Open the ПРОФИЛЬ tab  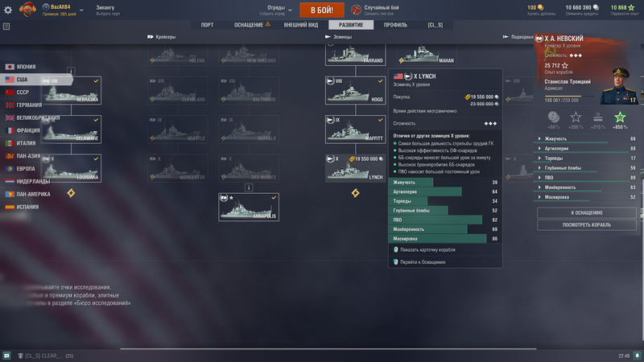pyautogui.click(x=395, y=25)
